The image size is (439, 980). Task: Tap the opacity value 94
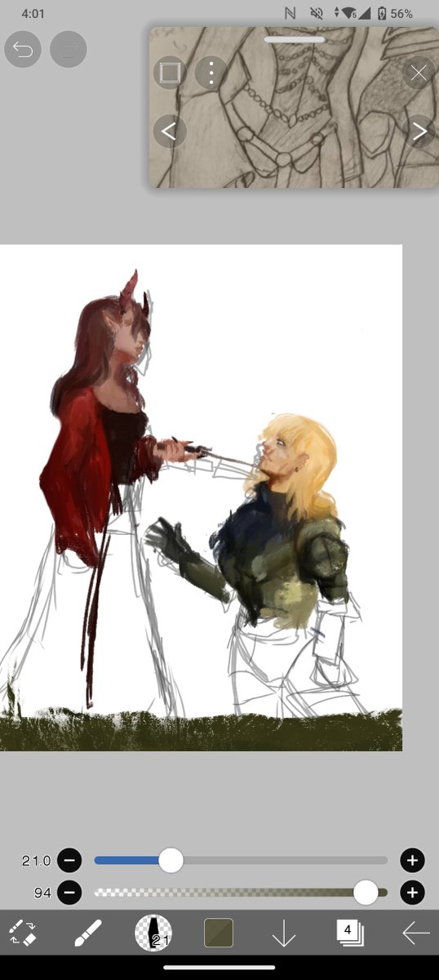pyautogui.click(x=42, y=893)
